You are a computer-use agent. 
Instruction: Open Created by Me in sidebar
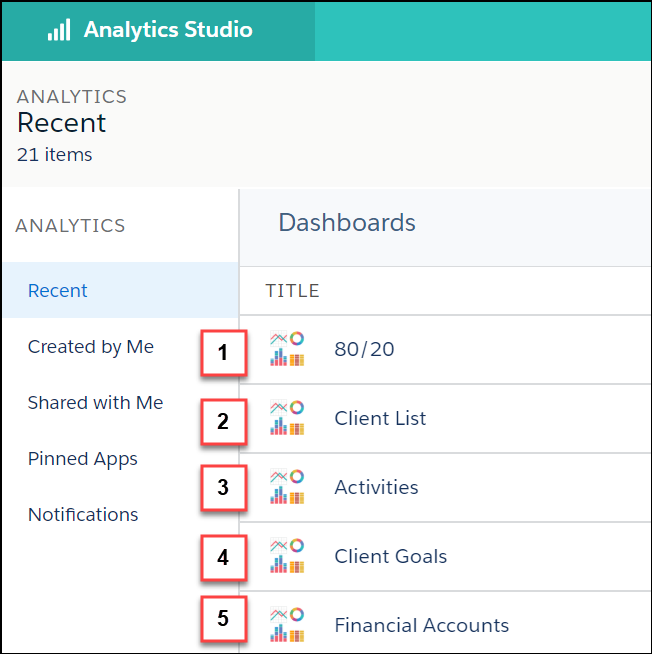pos(91,347)
